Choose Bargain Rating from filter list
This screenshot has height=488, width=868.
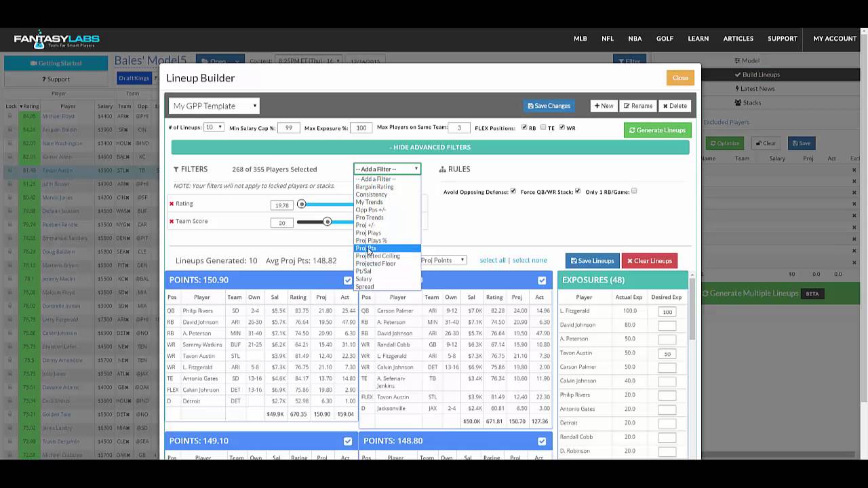374,186
